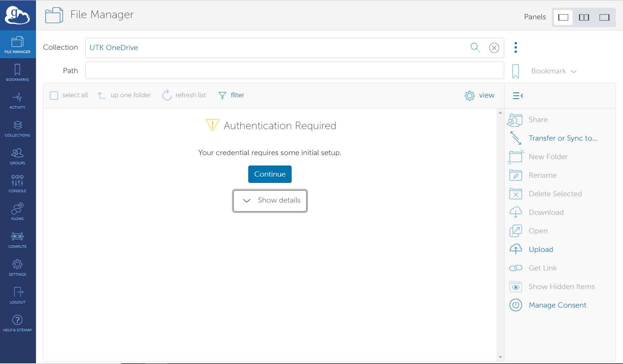
Task: Click the Transfer or Sync to option
Action: point(563,138)
